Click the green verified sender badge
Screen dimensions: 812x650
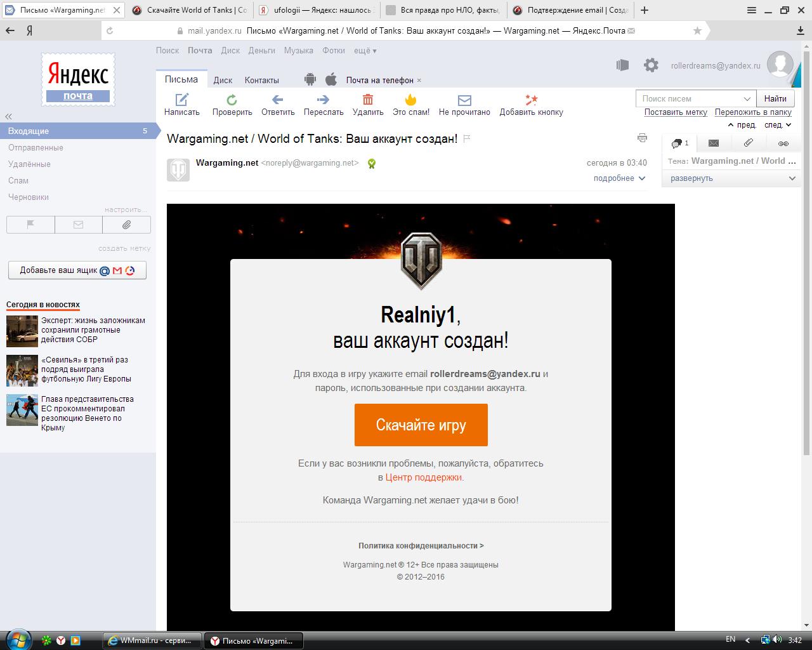point(372,164)
